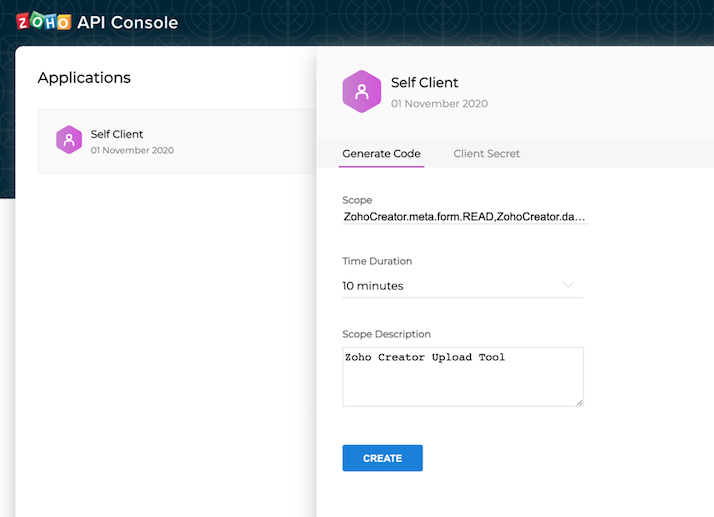Click the Time Duration label

click(377, 261)
